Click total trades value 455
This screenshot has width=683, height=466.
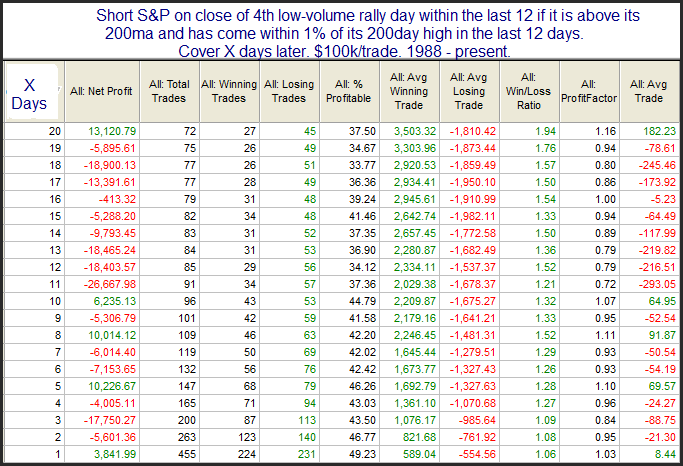[187, 454]
